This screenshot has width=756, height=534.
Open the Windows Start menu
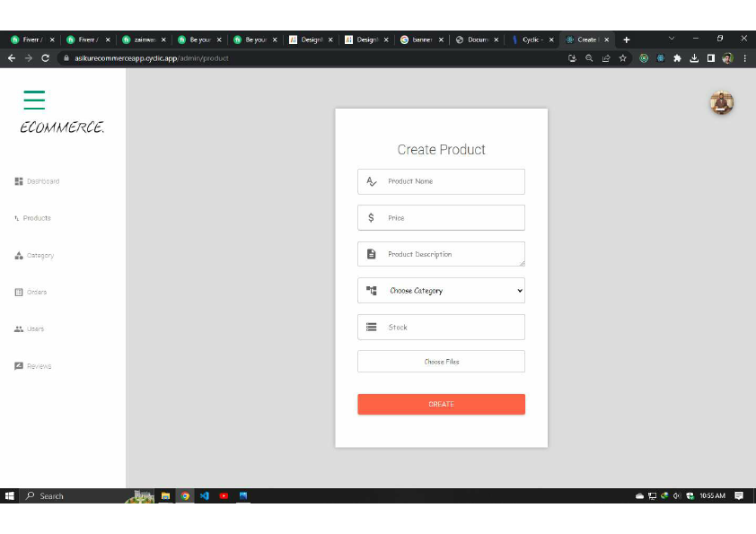click(9, 496)
